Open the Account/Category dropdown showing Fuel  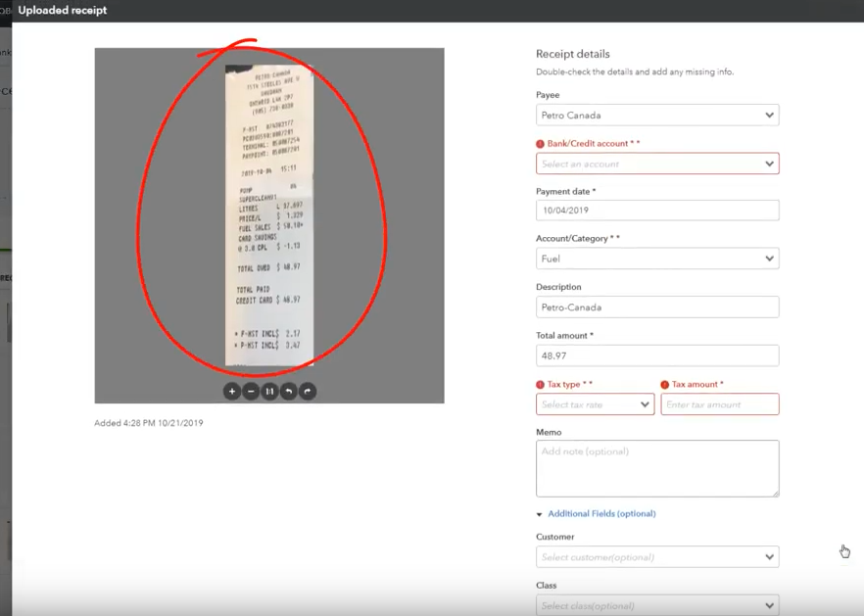pos(657,259)
